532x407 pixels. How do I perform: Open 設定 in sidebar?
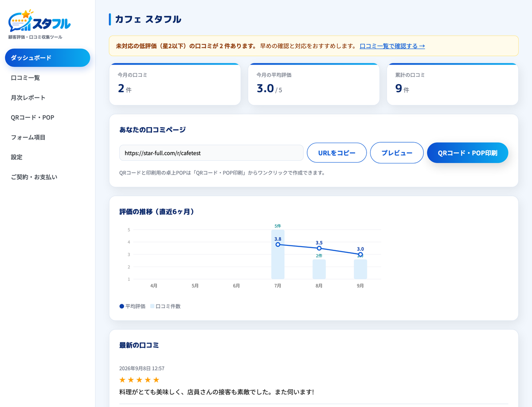coord(47,157)
